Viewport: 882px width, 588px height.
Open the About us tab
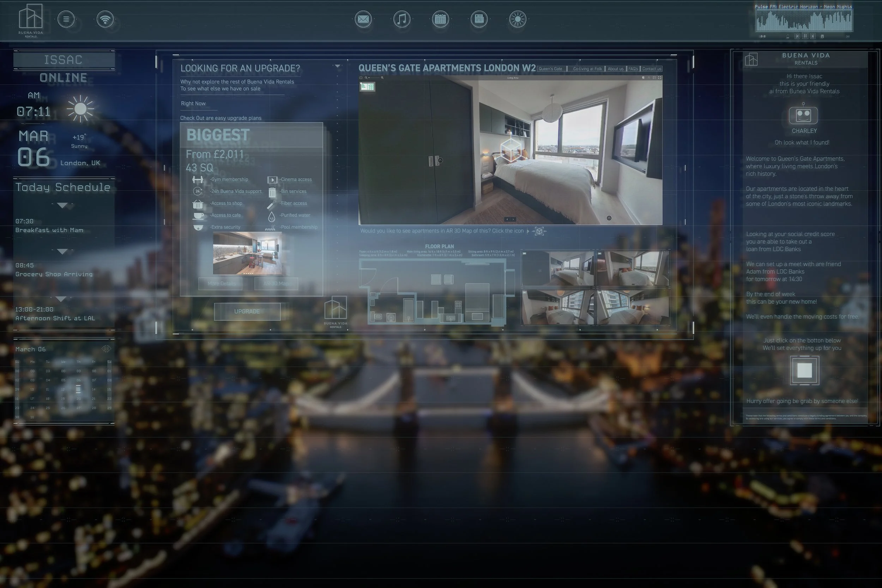615,69
